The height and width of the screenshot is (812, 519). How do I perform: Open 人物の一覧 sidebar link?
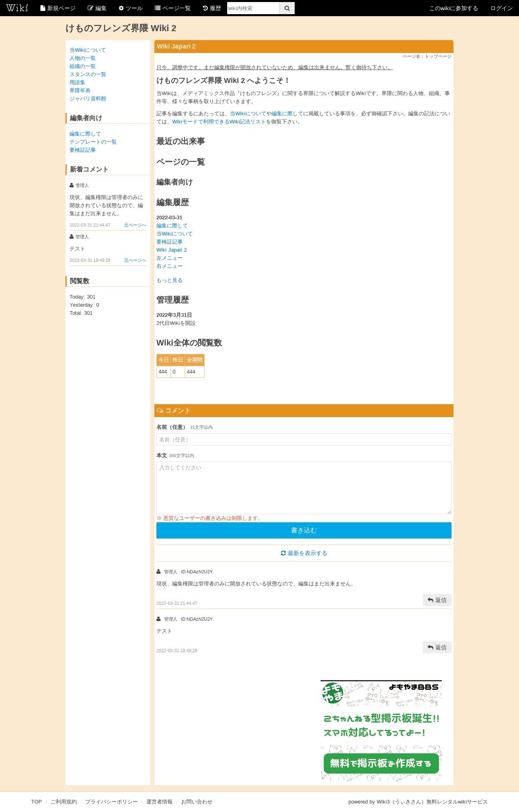(x=82, y=58)
